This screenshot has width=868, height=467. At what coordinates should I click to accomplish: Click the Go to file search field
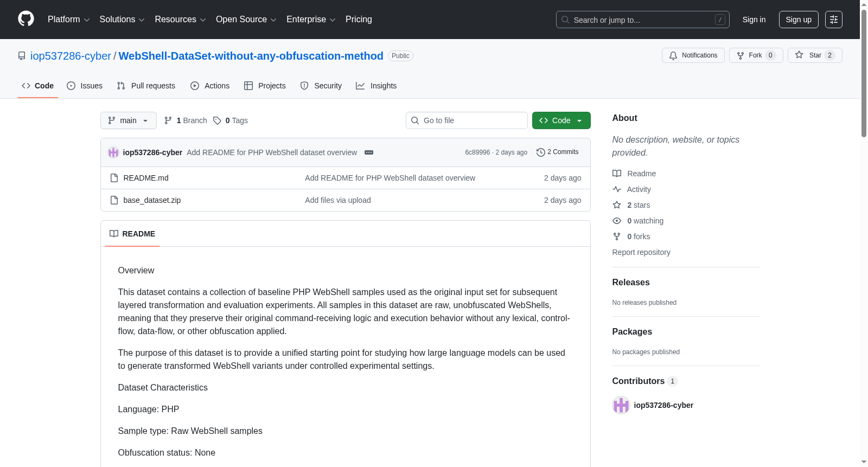click(467, 120)
